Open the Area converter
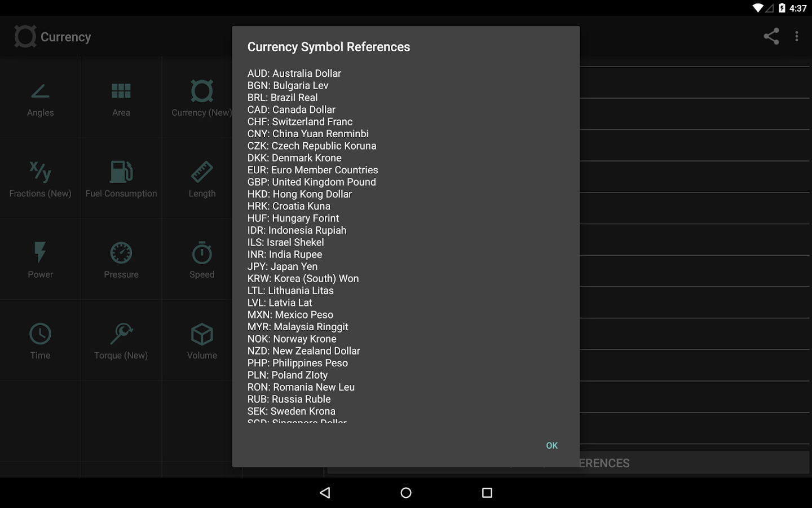 coord(121,98)
